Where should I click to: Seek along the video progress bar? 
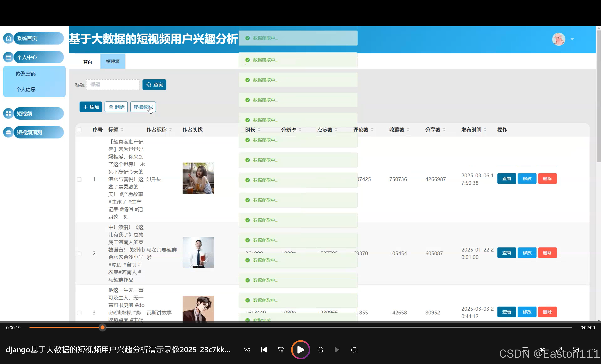pos(300,327)
